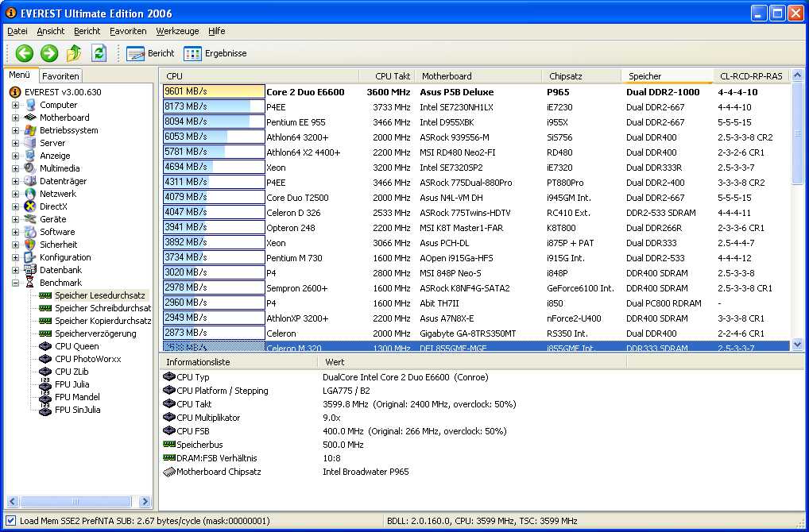809x532 pixels.
Task: Expand the Datenträger tree node
Action: pos(15,182)
